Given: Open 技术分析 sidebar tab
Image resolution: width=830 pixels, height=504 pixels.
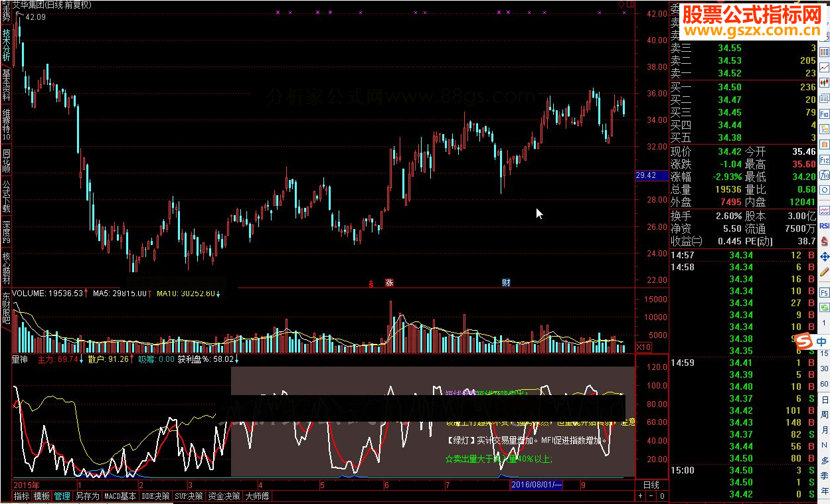Looking at the screenshot, I should click(x=6, y=44).
